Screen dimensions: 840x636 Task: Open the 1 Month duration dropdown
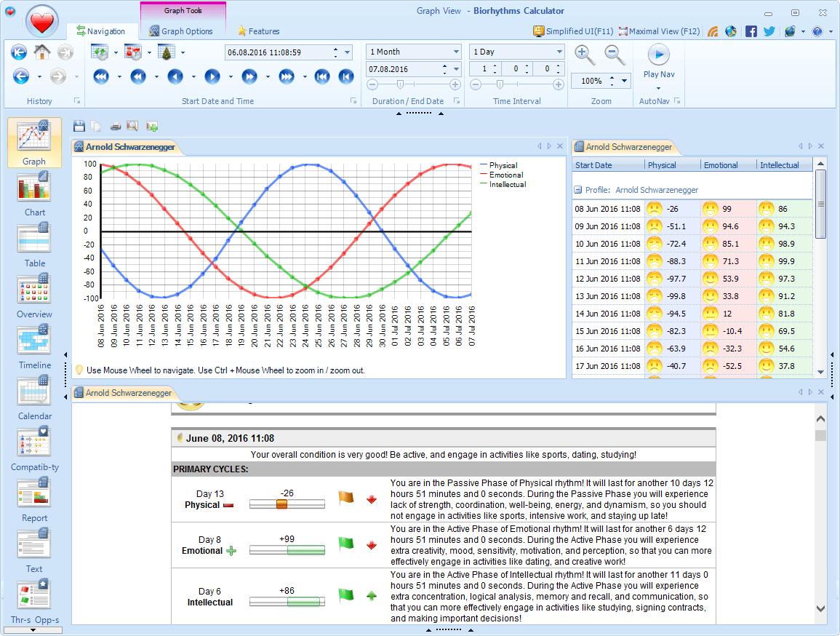pos(456,52)
